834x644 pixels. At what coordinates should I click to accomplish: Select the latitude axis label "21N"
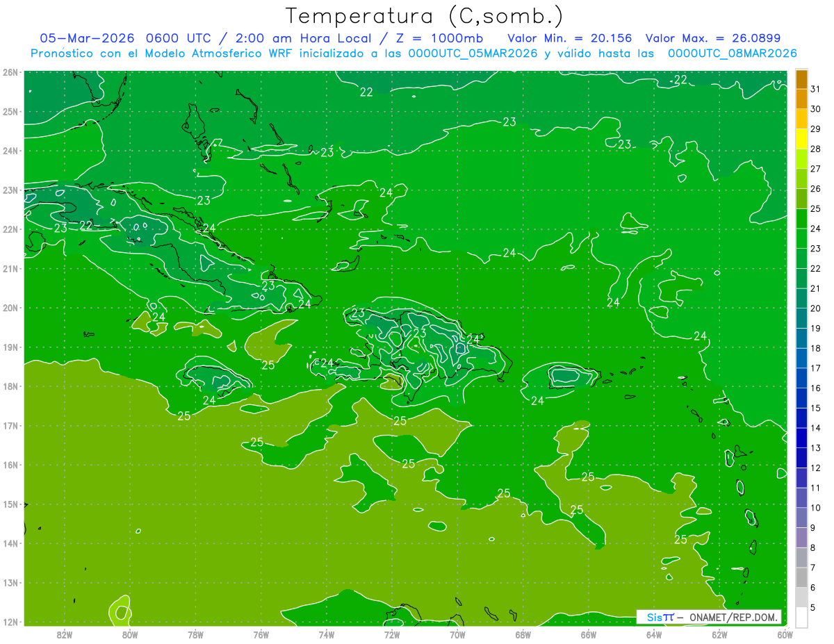(x=10, y=268)
